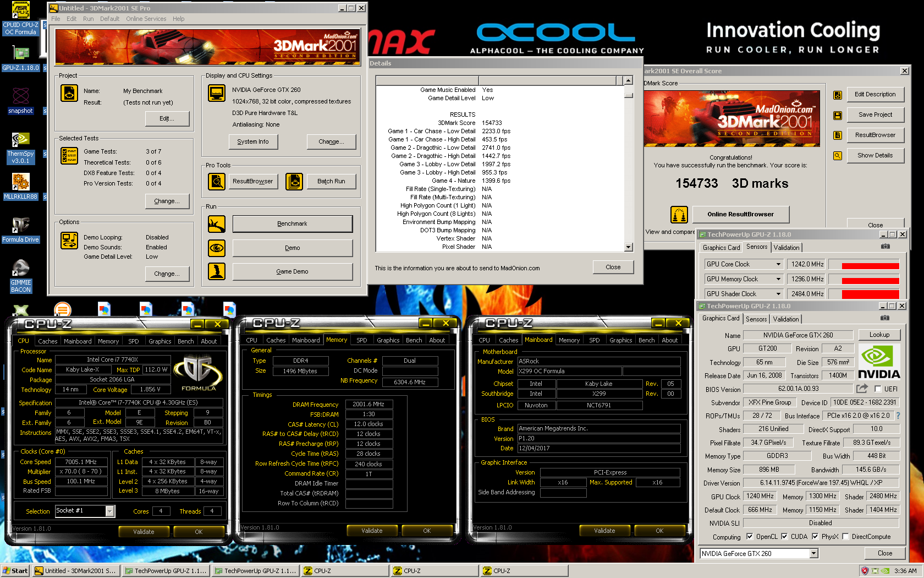924x578 pixels.
Task: Click the PCIe bus interface question mark
Action: click(898, 416)
